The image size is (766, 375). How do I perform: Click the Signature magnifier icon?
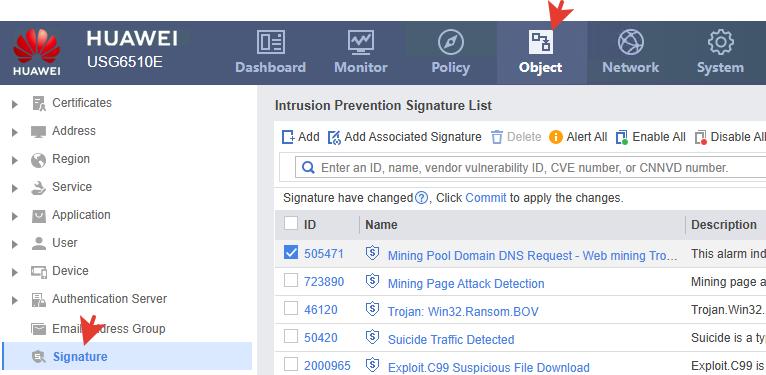tap(39, 357)
